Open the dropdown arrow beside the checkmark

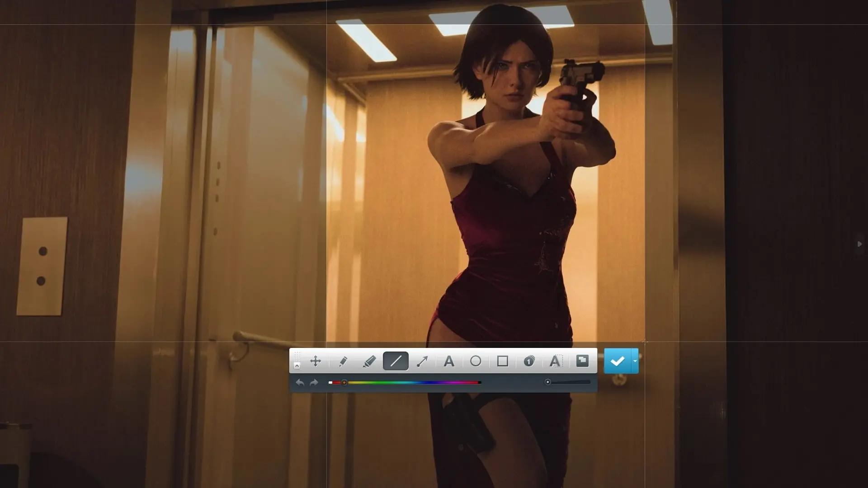coord(635,361)
